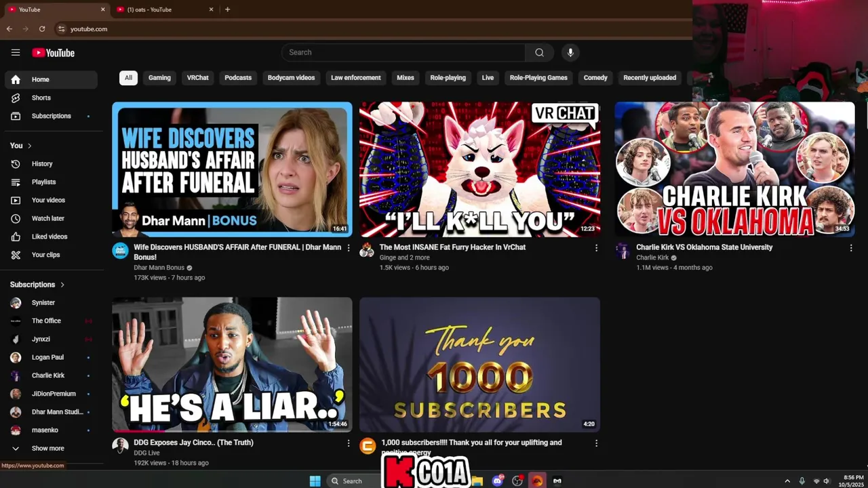The image size is (868, 488).
Task: Open more options for Charlie Kirk video
Action: click(x=851, y=248)
